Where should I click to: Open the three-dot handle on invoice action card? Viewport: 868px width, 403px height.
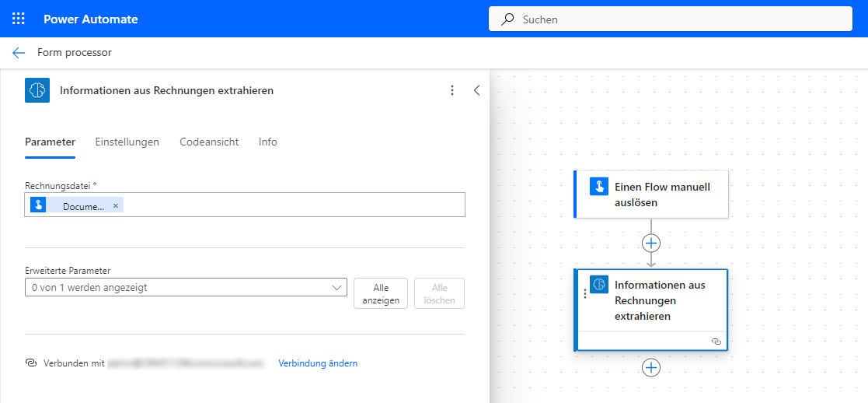pos(584,294)
